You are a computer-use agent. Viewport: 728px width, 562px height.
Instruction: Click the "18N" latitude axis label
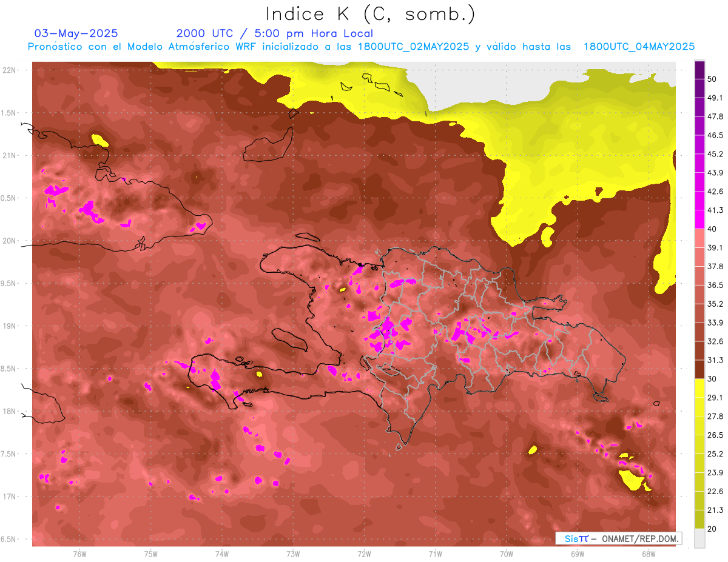click(9, 412)
